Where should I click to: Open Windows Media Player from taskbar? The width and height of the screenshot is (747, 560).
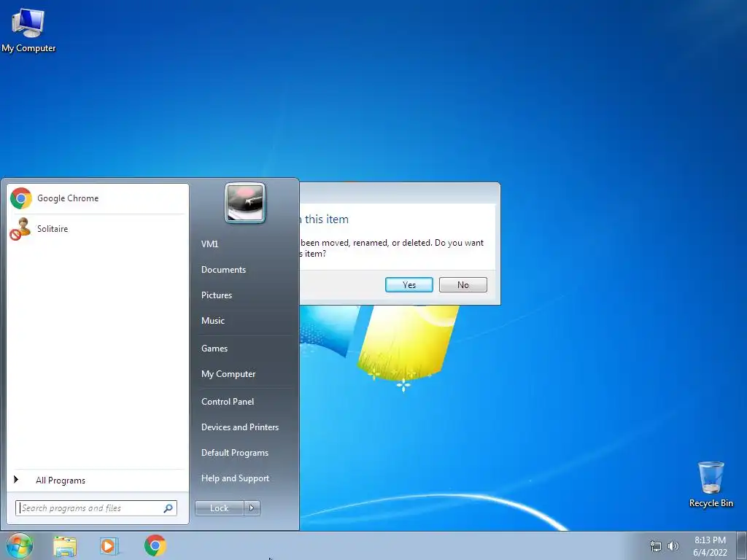point(109,546)
